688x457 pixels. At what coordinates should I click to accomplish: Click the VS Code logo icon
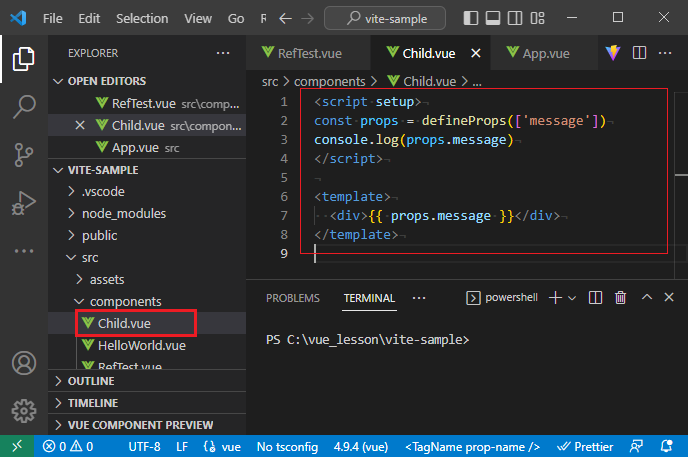[x=18, y=18]
